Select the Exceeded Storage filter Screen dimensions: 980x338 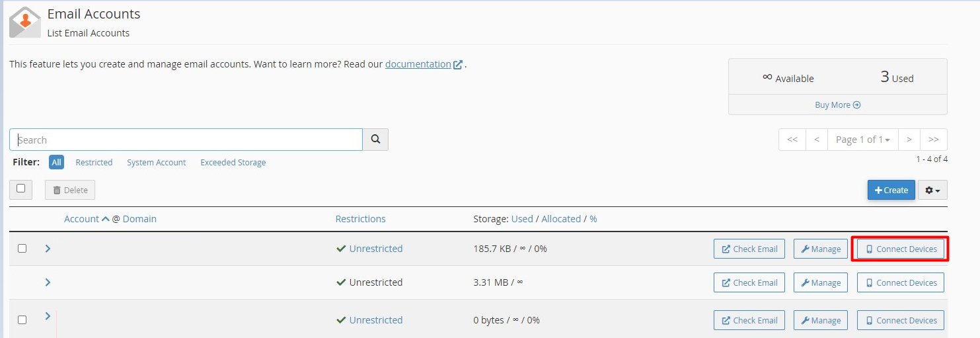pyautogui.click(x=233, y=162)
